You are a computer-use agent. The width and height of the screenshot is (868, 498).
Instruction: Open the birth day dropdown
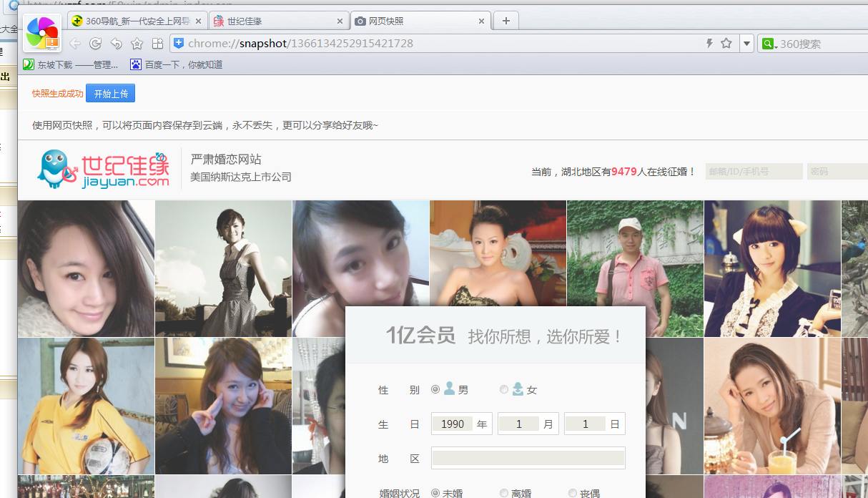click(x=594, y=424)
